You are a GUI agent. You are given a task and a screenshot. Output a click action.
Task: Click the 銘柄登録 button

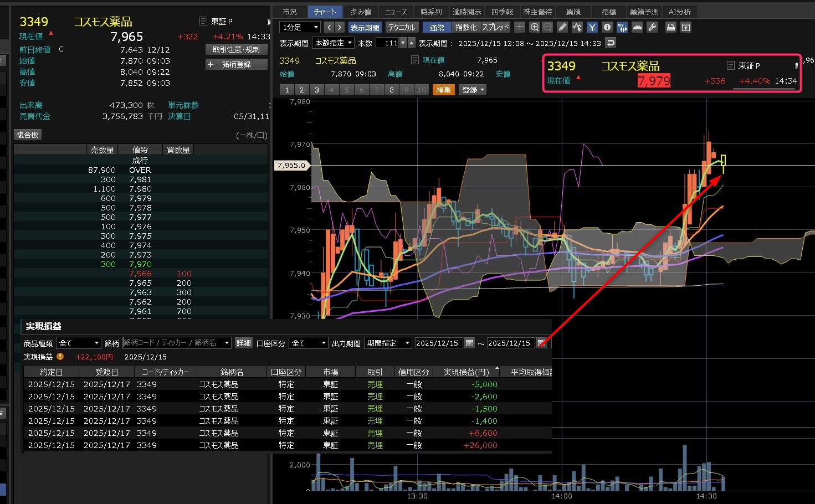(237, 64)
